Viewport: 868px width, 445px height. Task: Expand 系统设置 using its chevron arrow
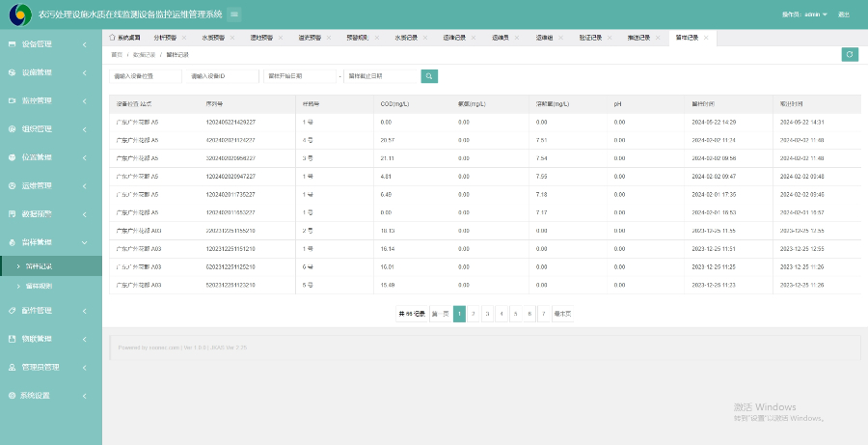click(x=85, y=395)
